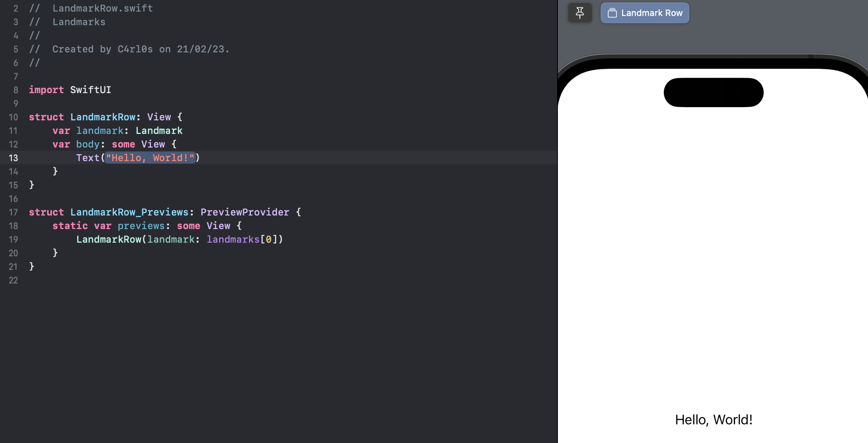Click the static keyword on line 18
The width and height of the screenshot is (868, 443).
point(70,226)
